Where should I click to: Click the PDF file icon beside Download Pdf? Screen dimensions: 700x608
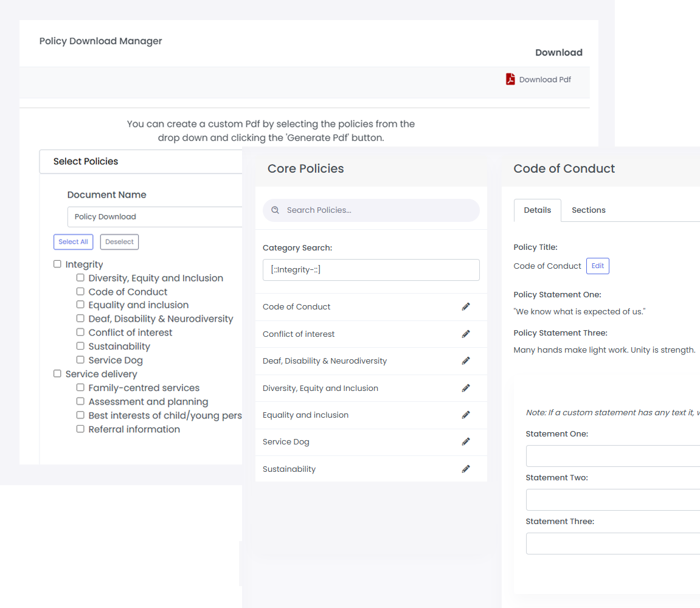(510, 79)
